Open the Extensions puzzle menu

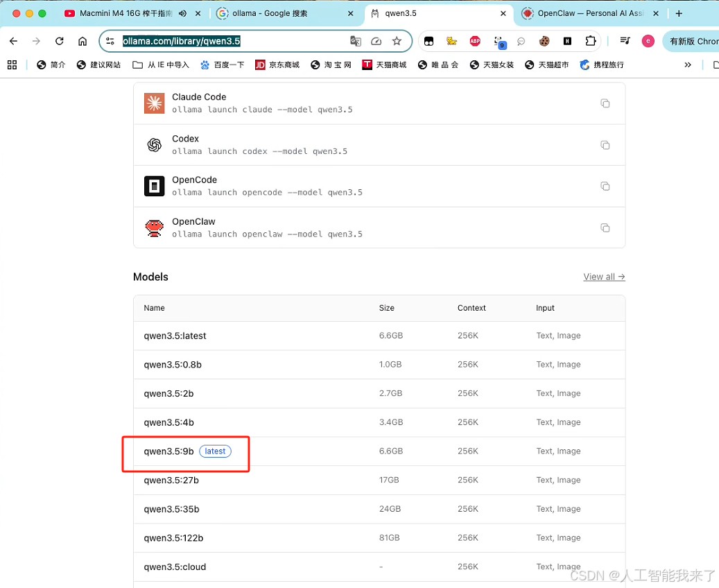click(x=591, y=42)
